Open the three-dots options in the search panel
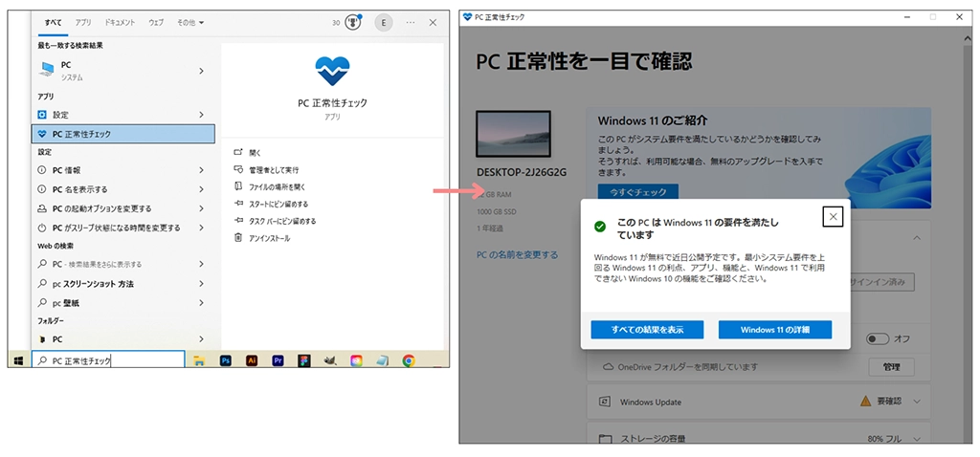 pyautogui.click(x=410, y=23)
